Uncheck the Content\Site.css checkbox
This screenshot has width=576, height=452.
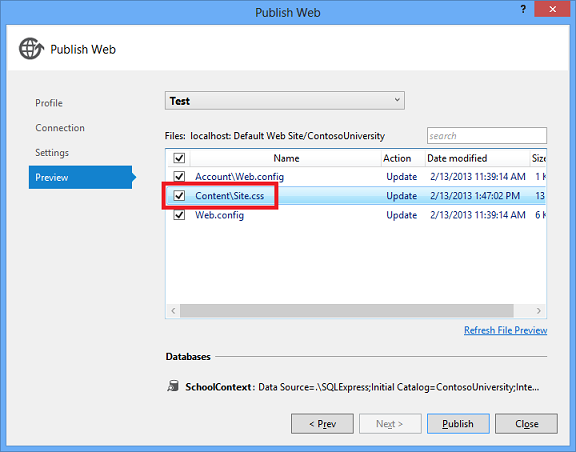point(179,195)
